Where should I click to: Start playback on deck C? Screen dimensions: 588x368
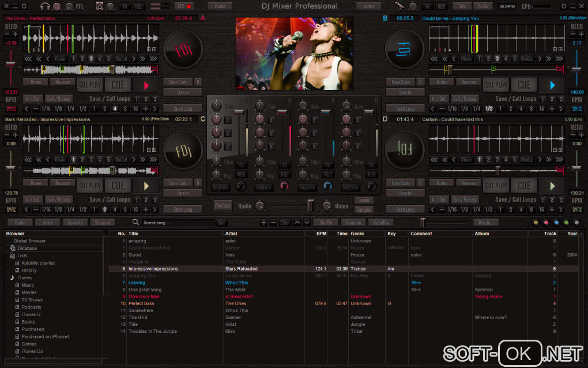pos(146,186)
